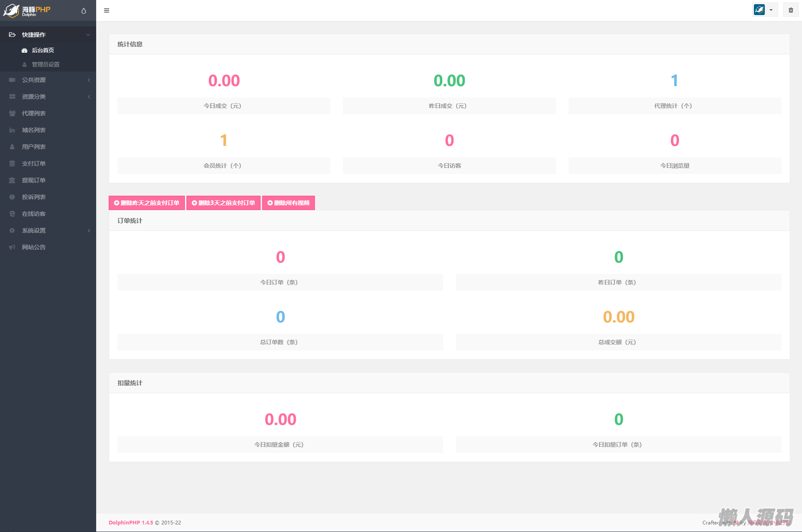Image resolution: width=802 pixels, height=532 pixels.
Task: Open 后台首页 in the sidebar
Action: pos(43,50)
